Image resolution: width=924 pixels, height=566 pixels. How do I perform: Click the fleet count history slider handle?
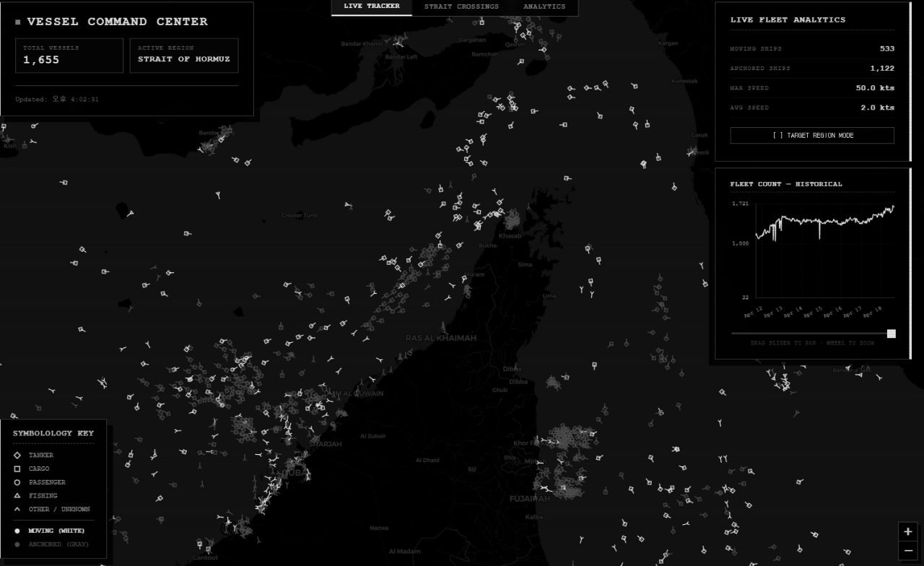[892, 334]
